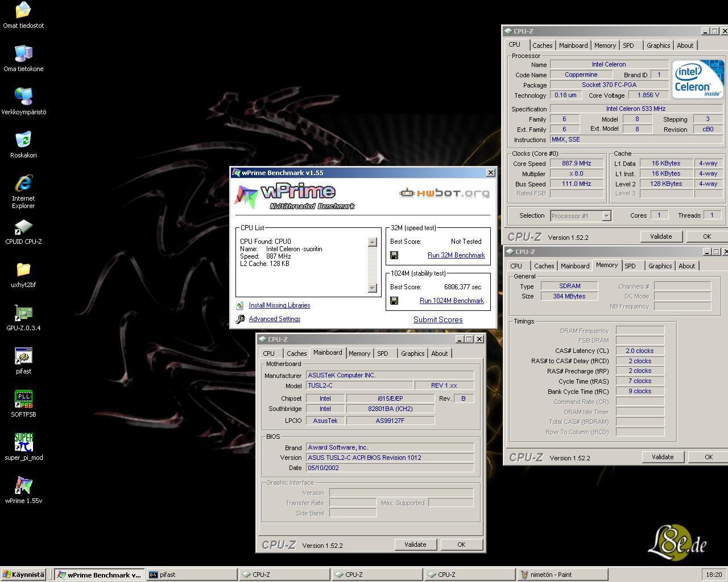Switch to Graphics tab in top CPU-Z window

658,45
